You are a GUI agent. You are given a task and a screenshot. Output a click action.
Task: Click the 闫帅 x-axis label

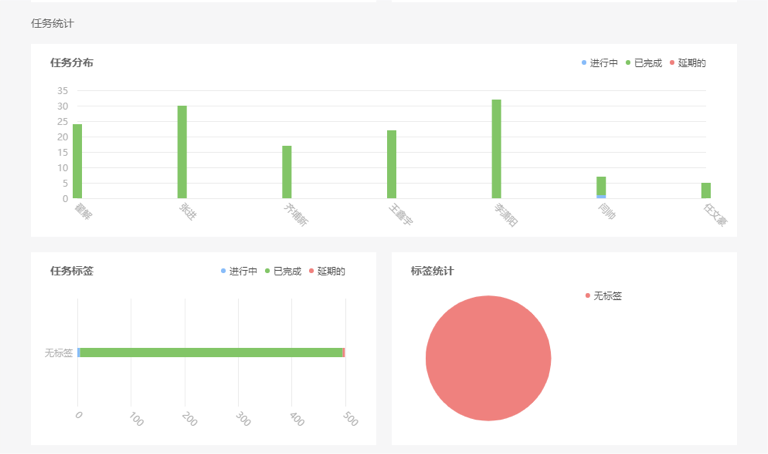pos(606,211)
